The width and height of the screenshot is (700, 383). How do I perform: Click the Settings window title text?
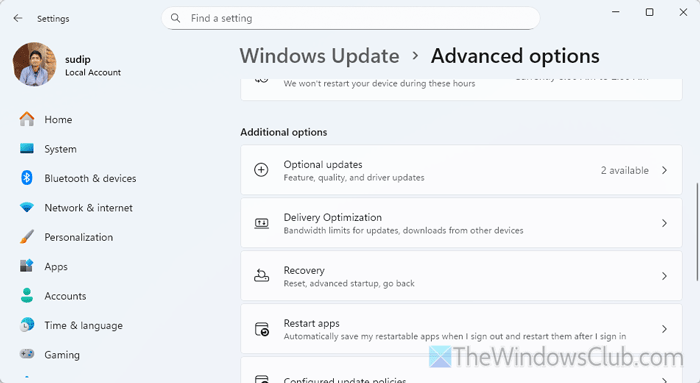click(x=53, y=19)
